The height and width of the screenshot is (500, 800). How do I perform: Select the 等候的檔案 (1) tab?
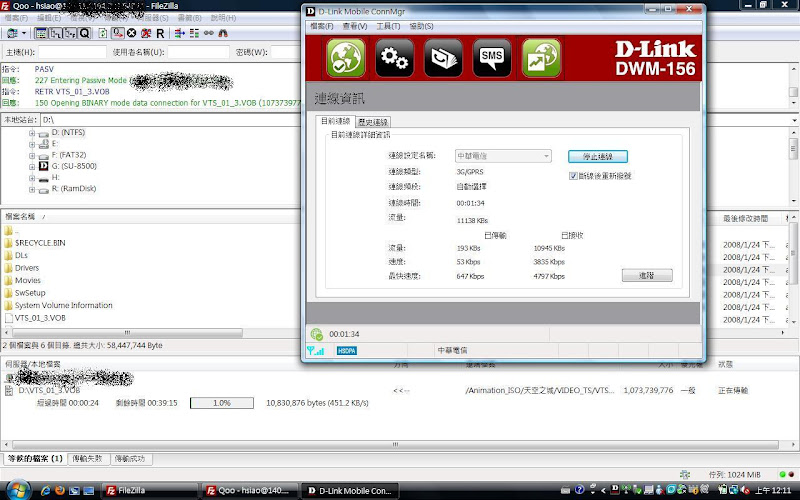coord(35,459)
